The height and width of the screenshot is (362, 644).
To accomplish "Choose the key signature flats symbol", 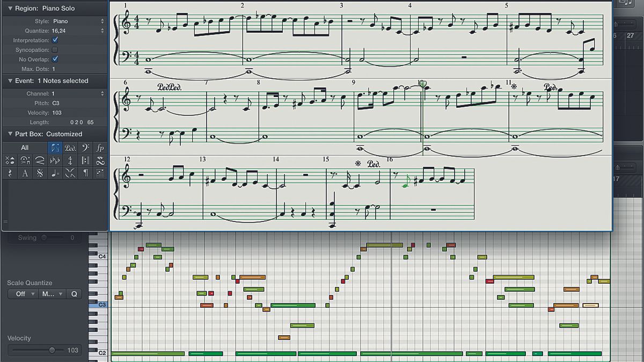I will (x=55, y=160).
